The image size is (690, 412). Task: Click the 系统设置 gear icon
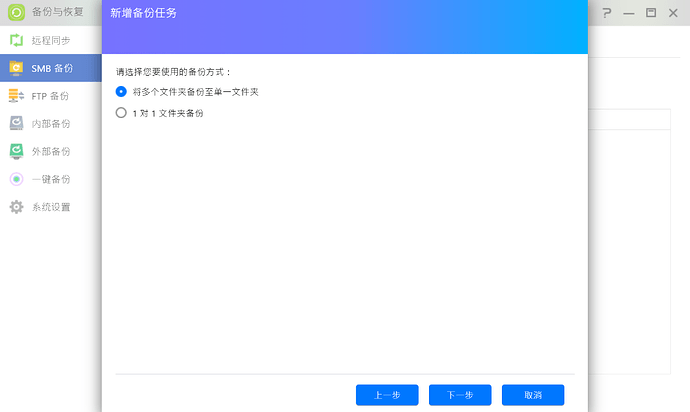pos(16,207)
